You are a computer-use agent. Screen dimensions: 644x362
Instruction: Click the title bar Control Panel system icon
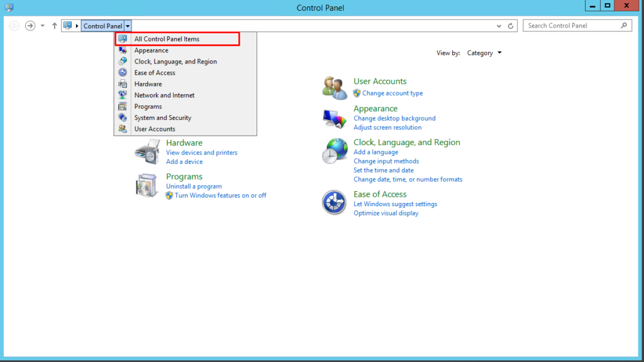click(9, 8)
